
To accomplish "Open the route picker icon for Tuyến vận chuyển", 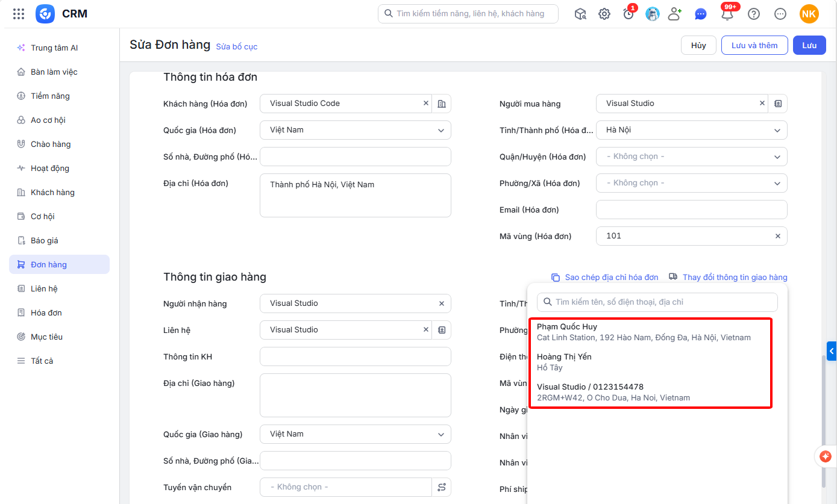I will point(442,487).
